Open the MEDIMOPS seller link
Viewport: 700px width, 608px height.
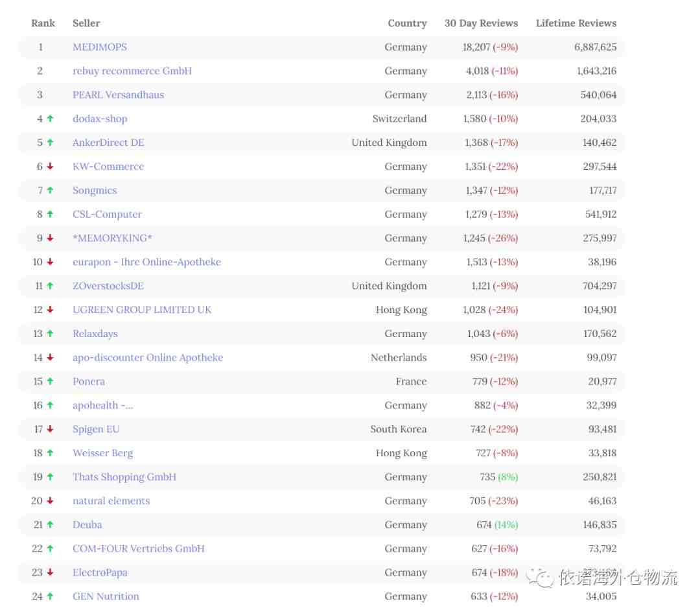100,47
